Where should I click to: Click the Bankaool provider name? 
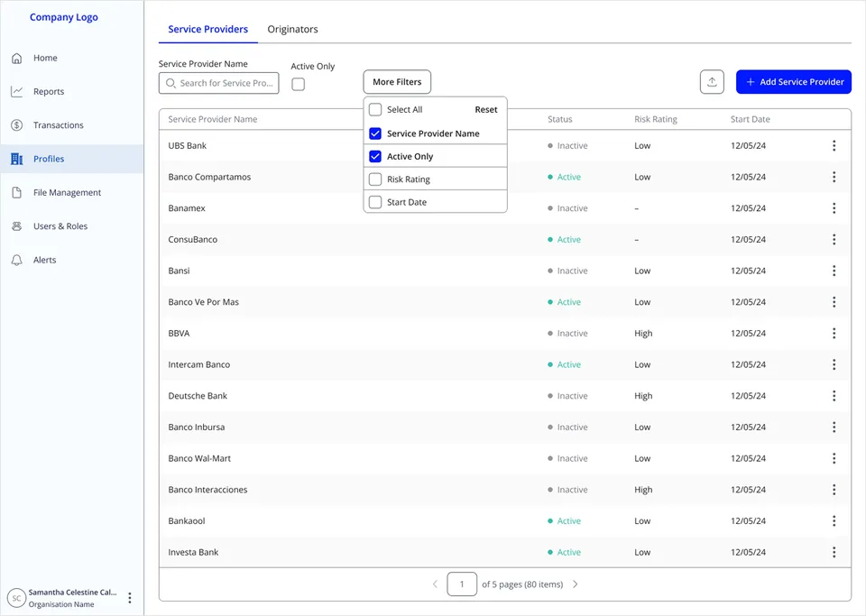point(187,521)
